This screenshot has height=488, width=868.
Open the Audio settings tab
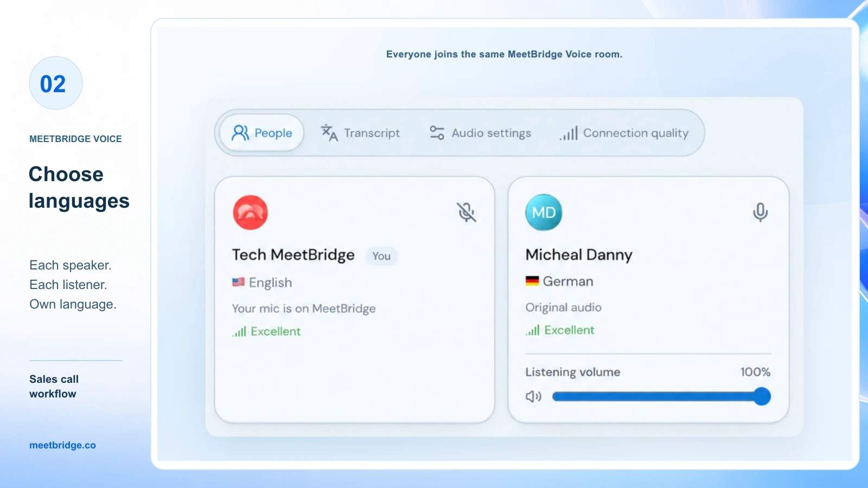[480, 133]
